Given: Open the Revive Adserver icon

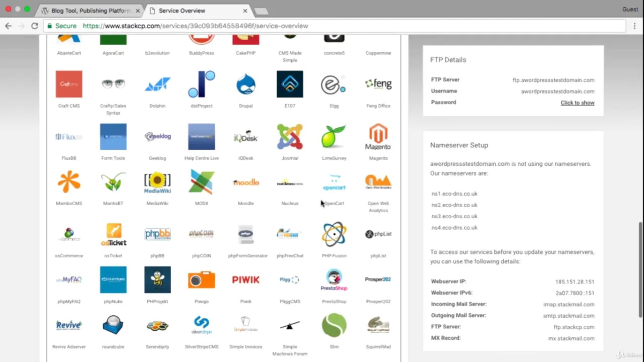Looking at the screenshot, I should pos(69,325).
